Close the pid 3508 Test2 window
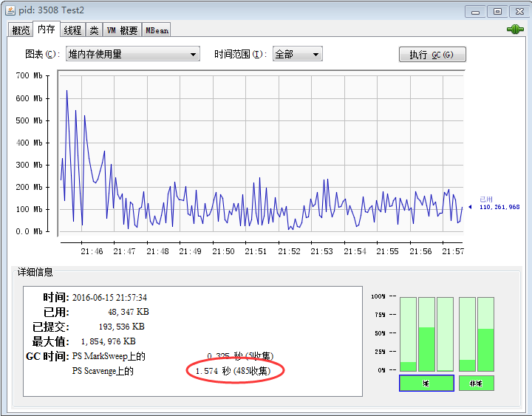The height and width of the screenshot is (416, 532). (x=519, y=12)
